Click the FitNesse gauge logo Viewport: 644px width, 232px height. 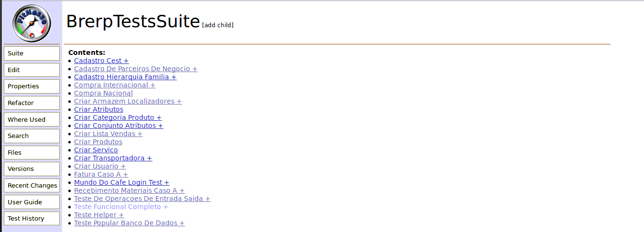click(32, 23)
